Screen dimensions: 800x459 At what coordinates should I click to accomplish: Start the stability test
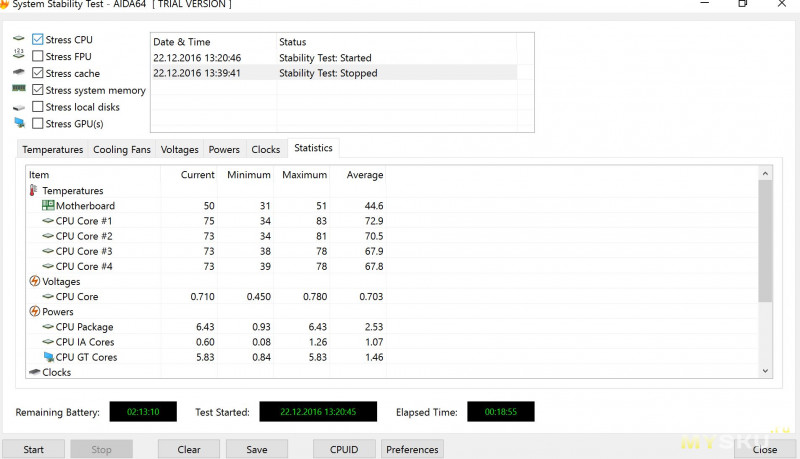click(x=34, y=449)
